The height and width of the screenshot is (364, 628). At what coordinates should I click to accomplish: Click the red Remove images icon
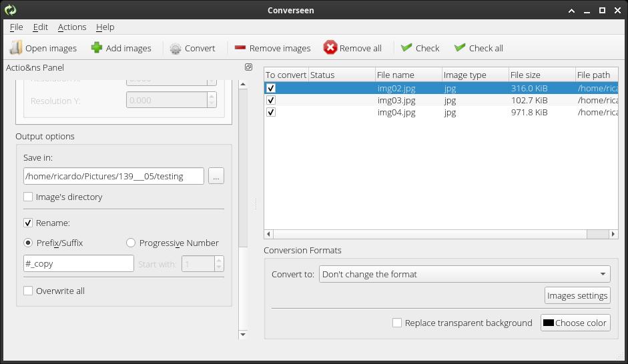pos(240,48)
